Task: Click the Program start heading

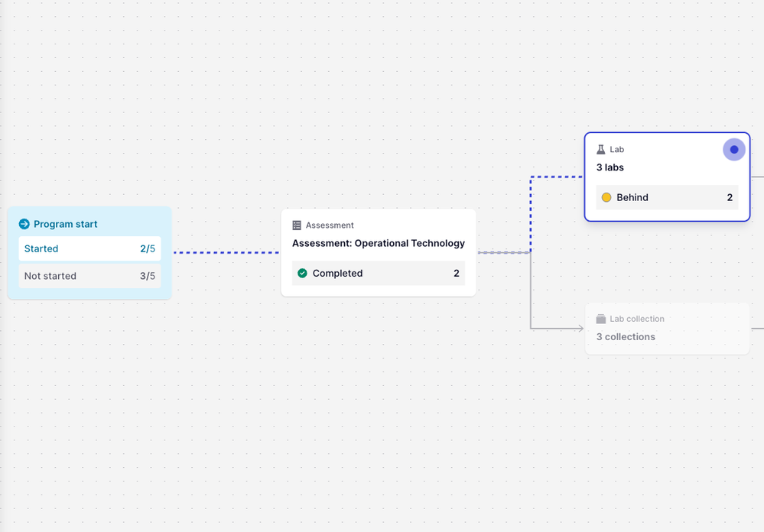Action: [65, 224]
